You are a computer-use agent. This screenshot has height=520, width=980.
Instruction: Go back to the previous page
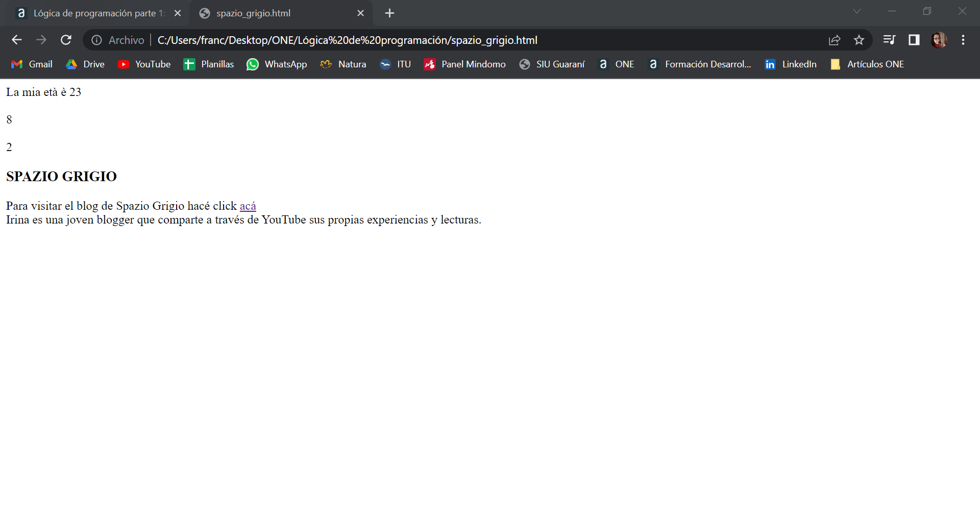click(x=17, y=40)
